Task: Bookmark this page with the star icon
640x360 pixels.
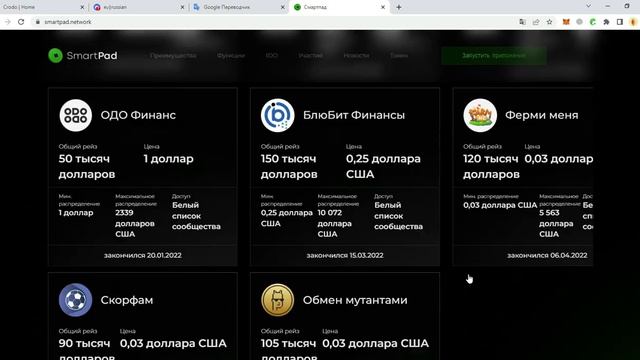Action: (549, 22)
